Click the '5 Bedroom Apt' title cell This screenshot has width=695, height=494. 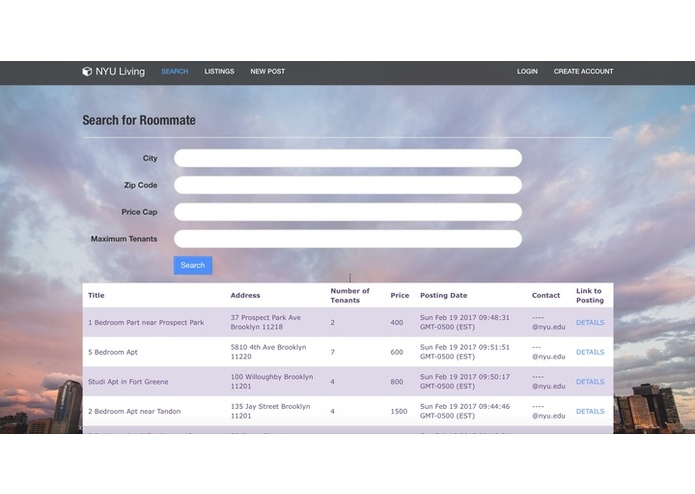pyautogui.click(x=113, y=352)
